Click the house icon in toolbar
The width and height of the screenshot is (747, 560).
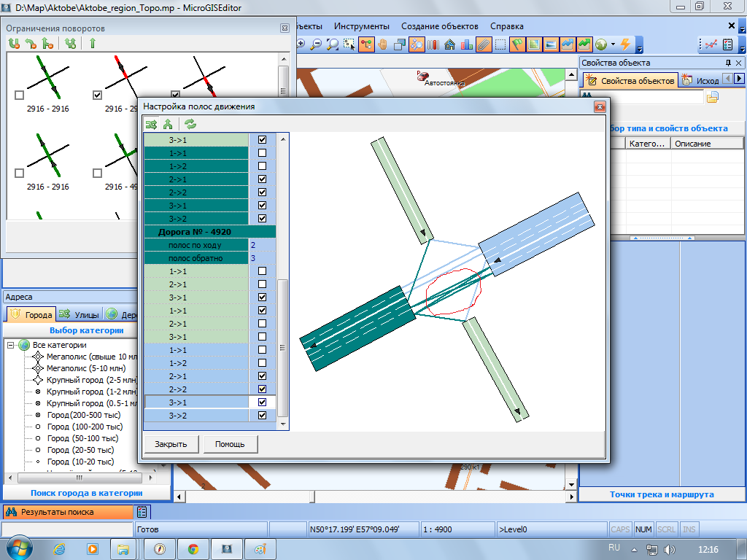pyautogui.click(x=450, y=44)
